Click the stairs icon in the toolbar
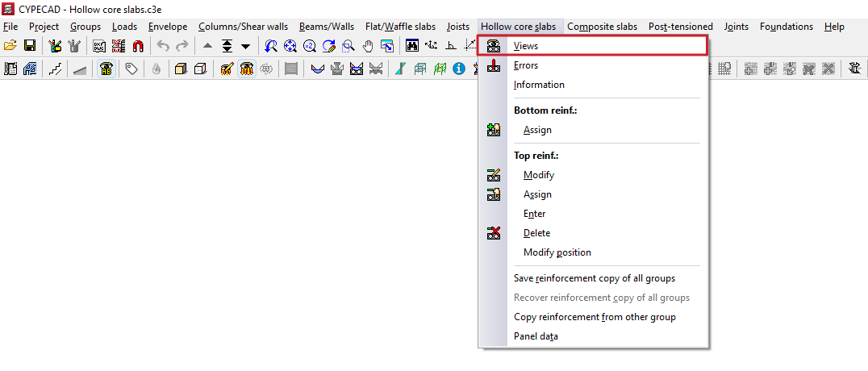This screenshot has height=371, width=868. (x=56, y=69)
